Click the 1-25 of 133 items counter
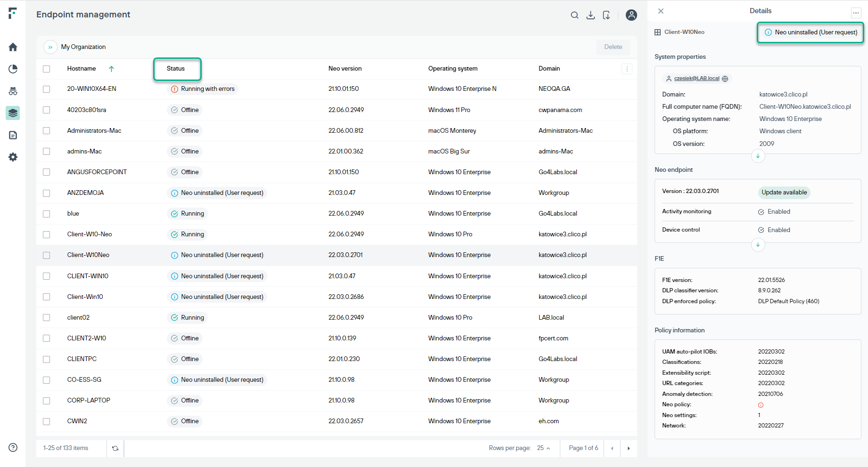 pyautogui.click(x=66, y=448)
